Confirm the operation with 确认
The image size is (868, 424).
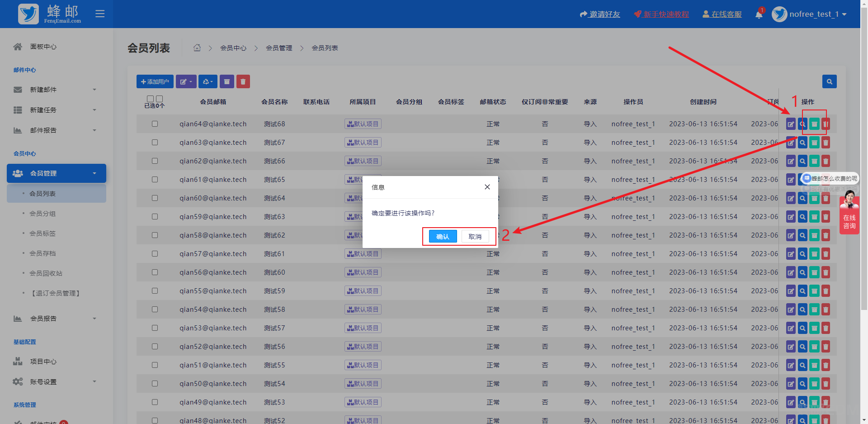[443, 236]
